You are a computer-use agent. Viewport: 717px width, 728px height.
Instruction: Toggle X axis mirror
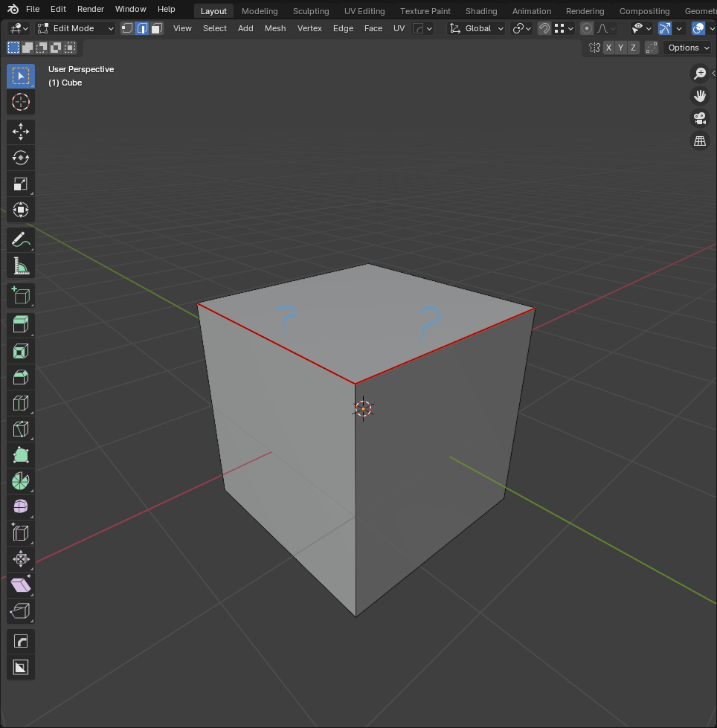tap(608, 48)
